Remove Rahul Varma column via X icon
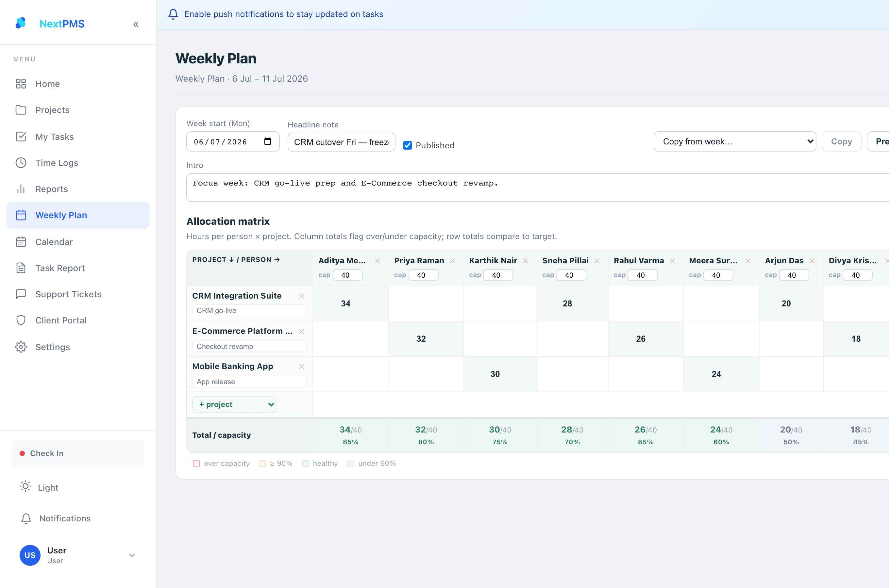The image size is (889, 588). (x=672, y=261)
